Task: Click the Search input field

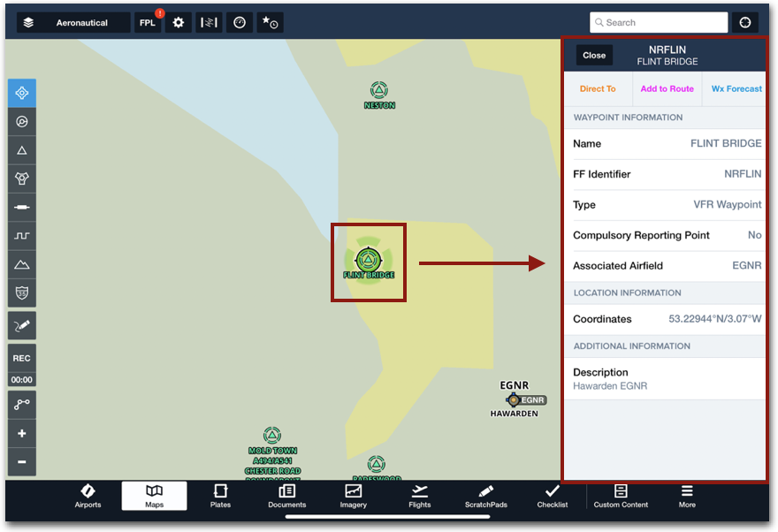Action: [658, 21]
